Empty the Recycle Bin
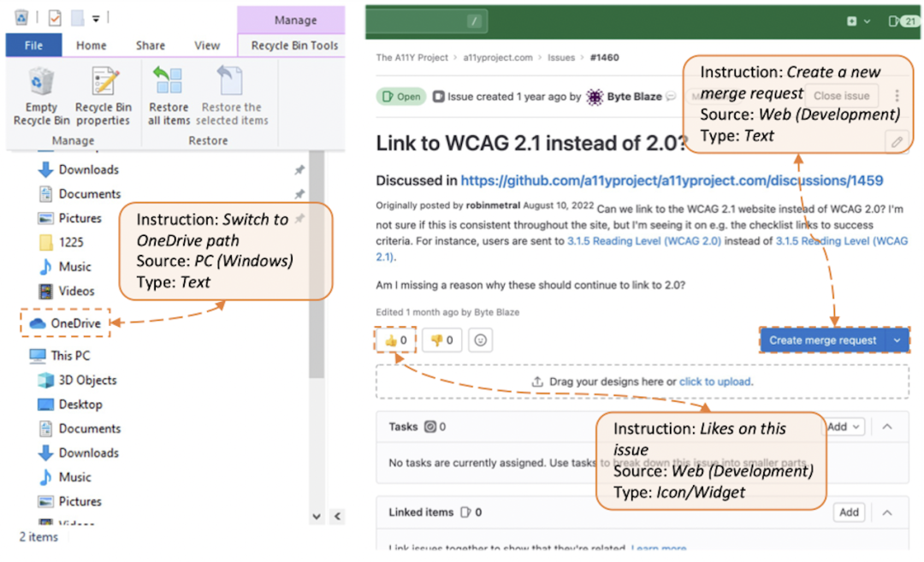924x562 pixels. (x=41, y=97)
